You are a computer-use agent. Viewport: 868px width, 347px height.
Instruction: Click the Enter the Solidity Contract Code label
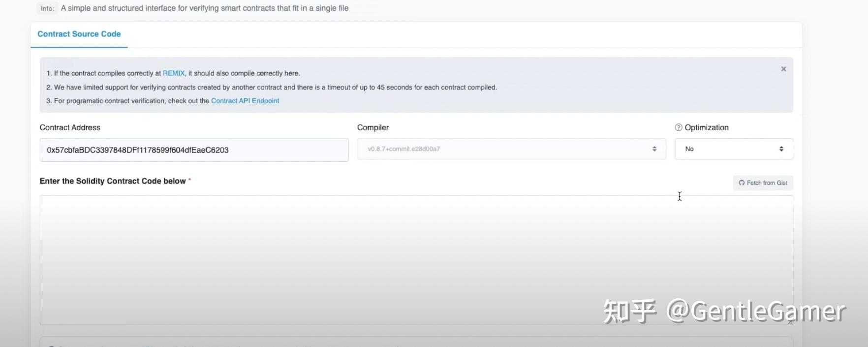point(113,181)
